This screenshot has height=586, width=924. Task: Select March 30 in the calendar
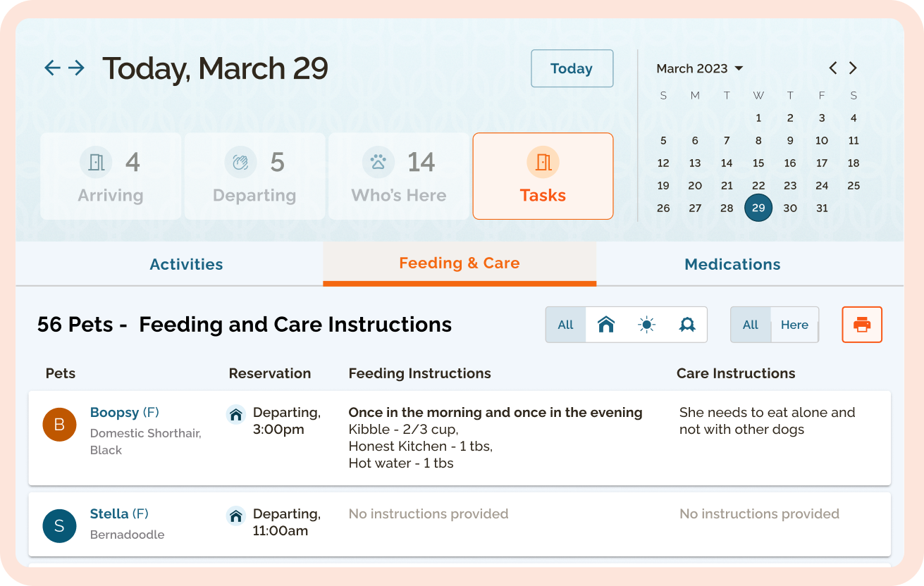(790, 208)
